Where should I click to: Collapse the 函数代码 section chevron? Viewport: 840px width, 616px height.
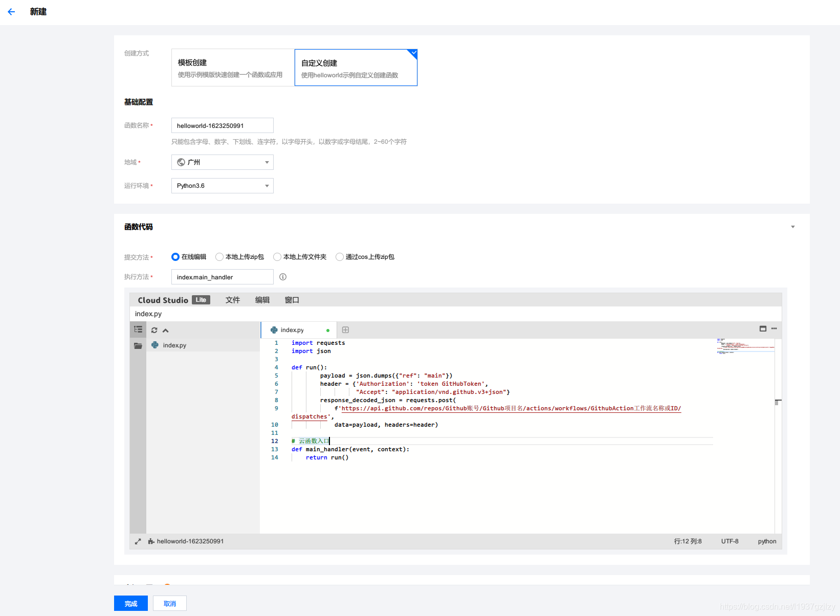[793, 227]
